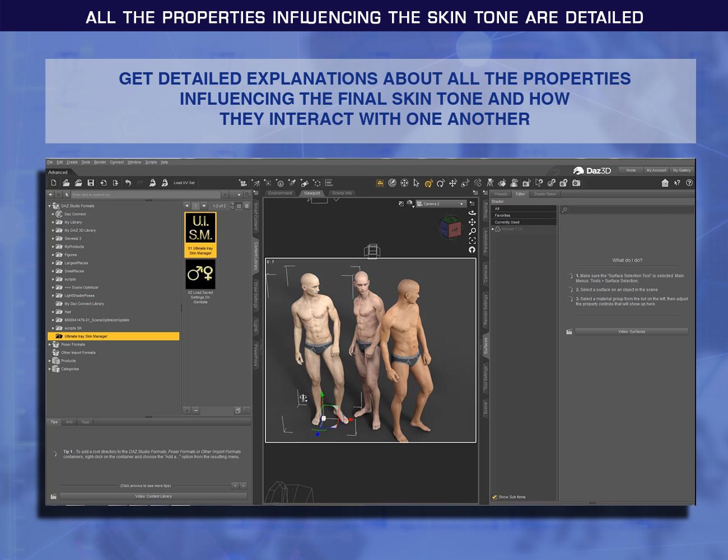Click the Video: Surfaces button

point(632,332)
